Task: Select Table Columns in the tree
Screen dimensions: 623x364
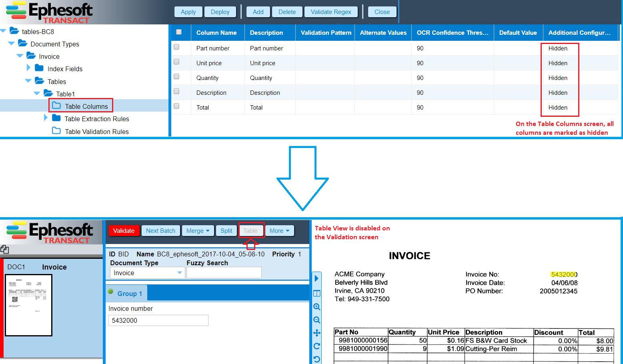Action: click(x=86, y=106)
